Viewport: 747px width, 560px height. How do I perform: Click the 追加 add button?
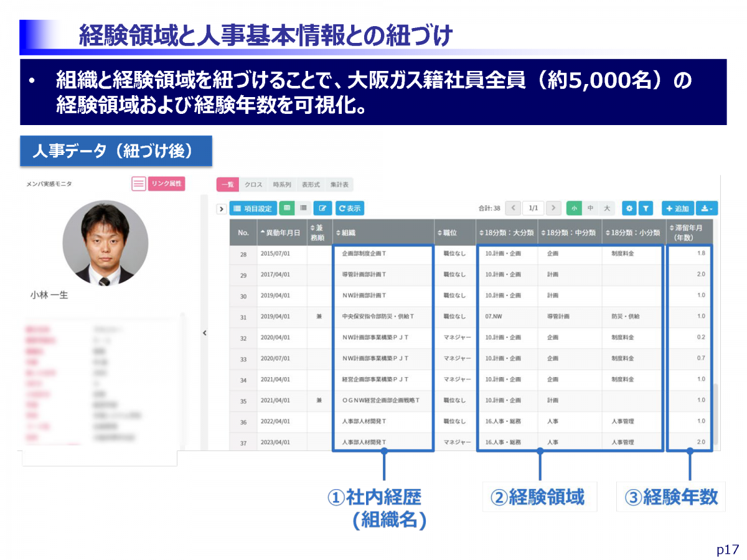[677, 208]
